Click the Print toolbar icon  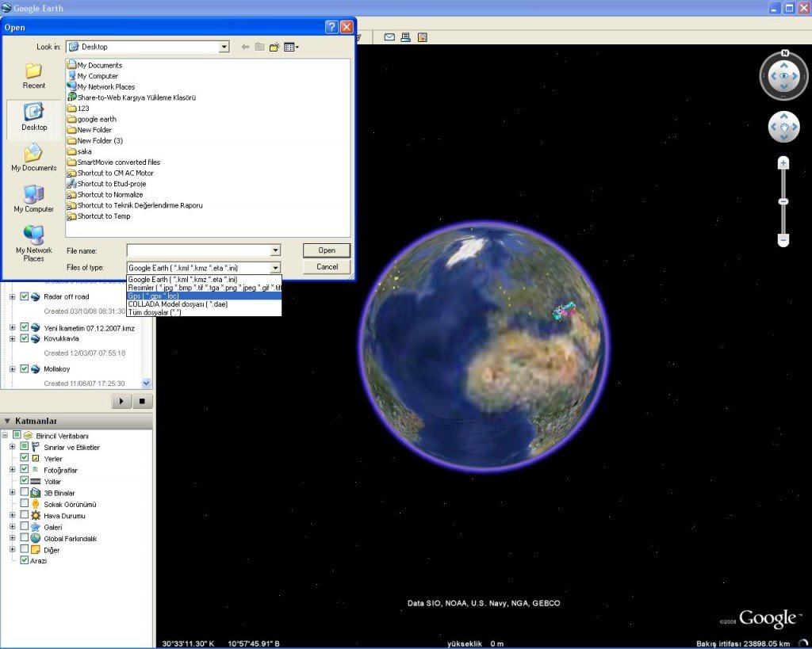405,37
